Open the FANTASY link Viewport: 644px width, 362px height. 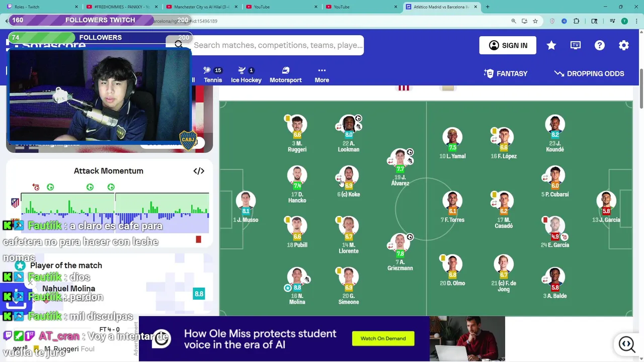tap(506, 73)
